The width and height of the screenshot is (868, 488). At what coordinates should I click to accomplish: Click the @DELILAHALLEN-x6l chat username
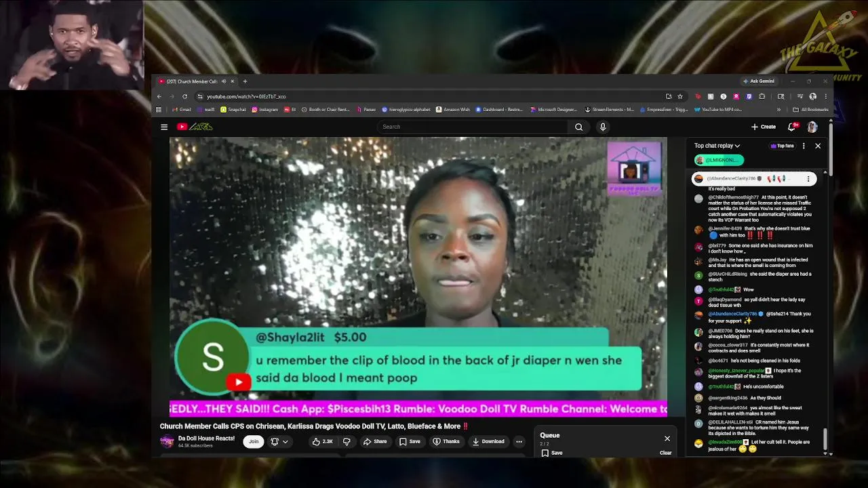click(x=730, y=422)
